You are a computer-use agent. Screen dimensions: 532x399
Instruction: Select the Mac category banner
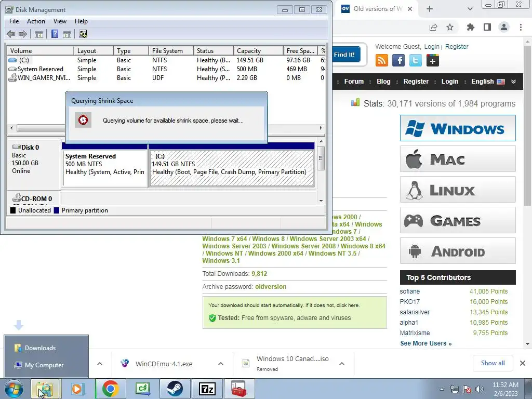tap(458, 159)
